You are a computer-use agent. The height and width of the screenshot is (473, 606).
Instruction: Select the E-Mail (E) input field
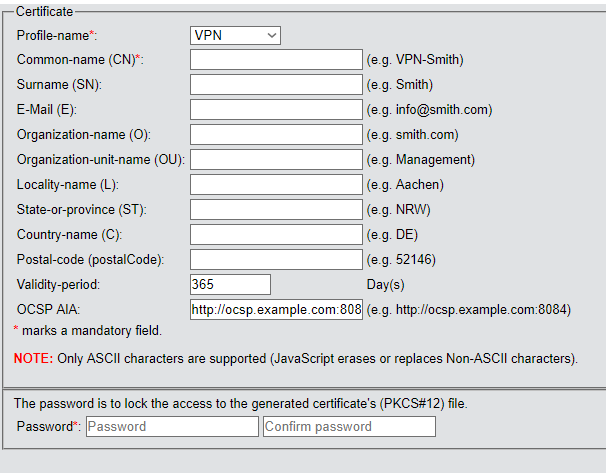tap(276, 110)
